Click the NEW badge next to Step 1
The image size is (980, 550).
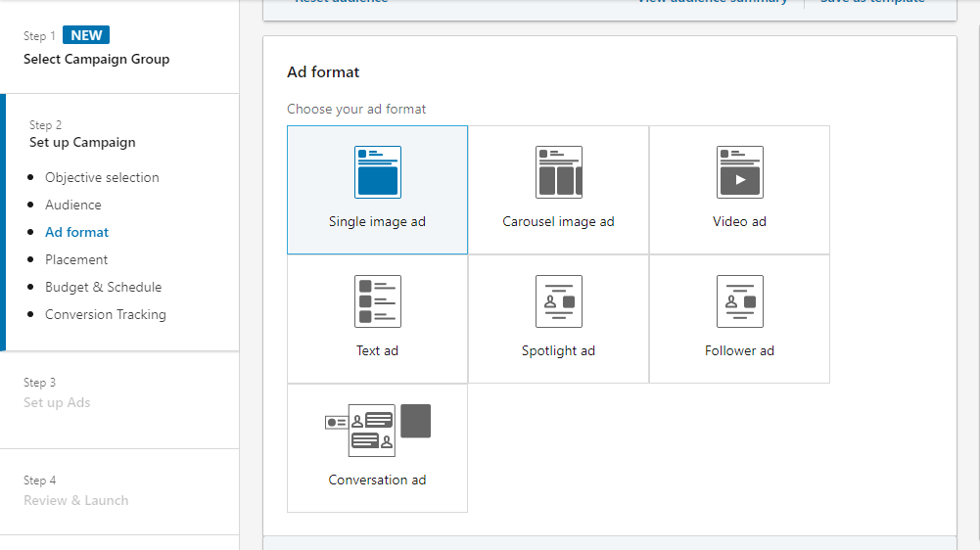86,35
